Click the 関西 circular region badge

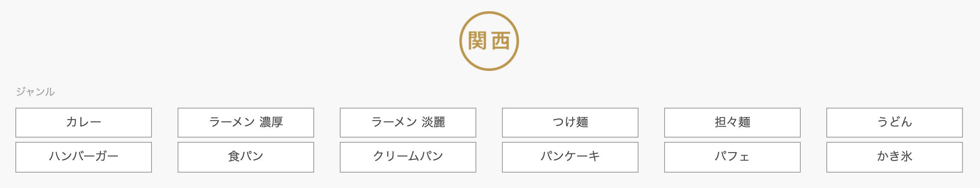pyautogui.click(x=489, y=41)
